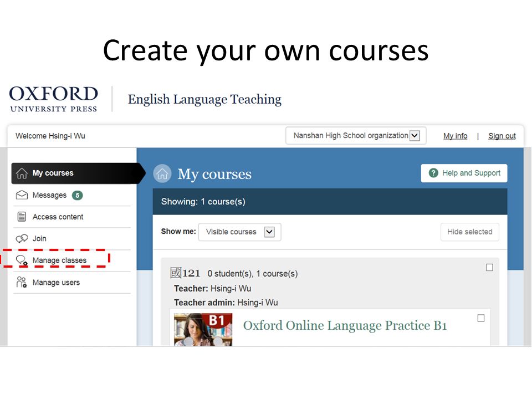The height and width of the screenshot is (399, 532).
Task: Open Messages in the sidebar
Action: 72,195
